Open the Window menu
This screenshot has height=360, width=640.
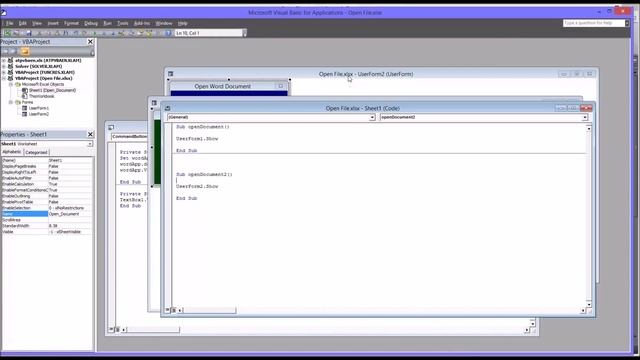[x=164, y=23]
